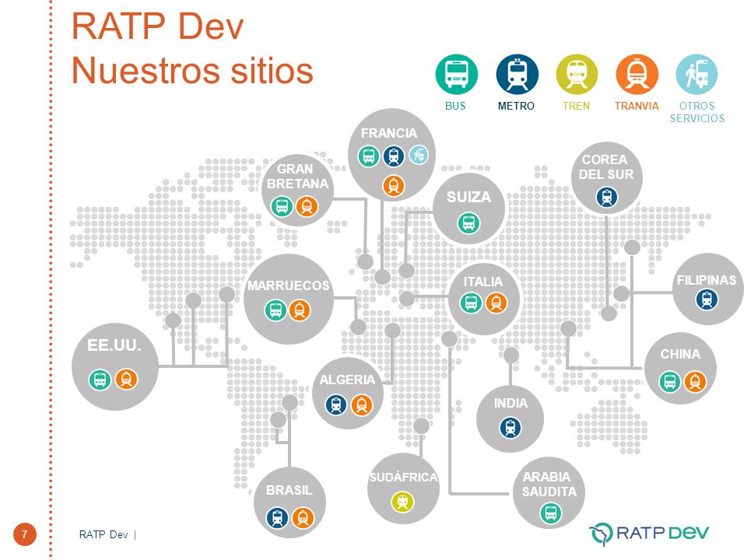The image size is (747, 560).
Task: Click the 'Nuestros sitios' title line
Action: pyautogui.click(x=192, y=71)
